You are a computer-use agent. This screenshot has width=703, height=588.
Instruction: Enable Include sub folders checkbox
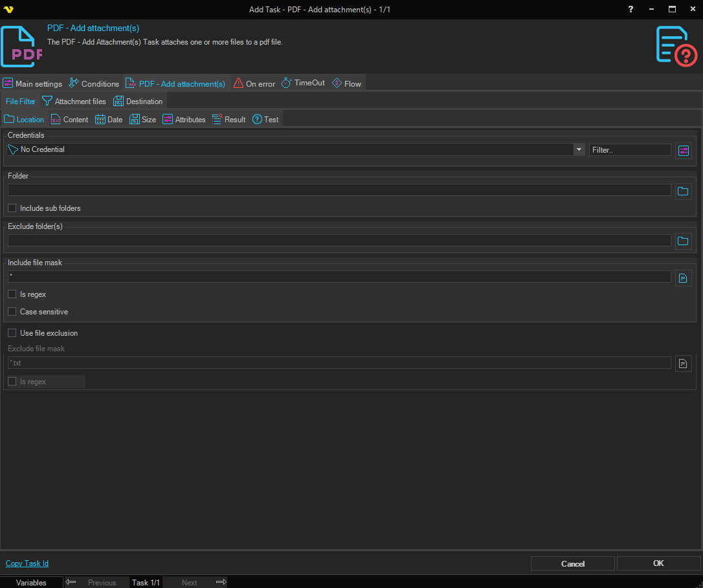pyautogui.click(x=12, y=208)
